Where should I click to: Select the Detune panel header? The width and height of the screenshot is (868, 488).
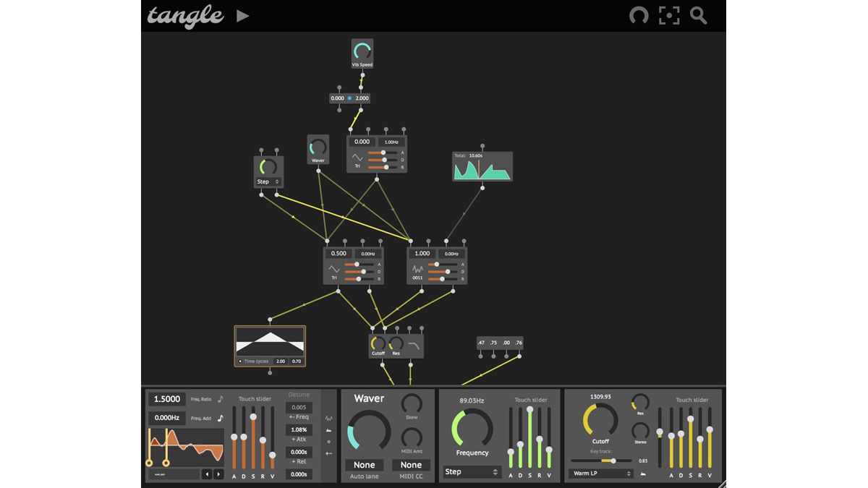(299, 395)
